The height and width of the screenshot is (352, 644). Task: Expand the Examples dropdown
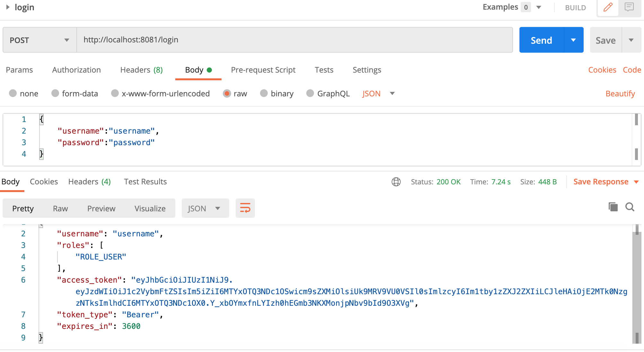tap(538, 7)
